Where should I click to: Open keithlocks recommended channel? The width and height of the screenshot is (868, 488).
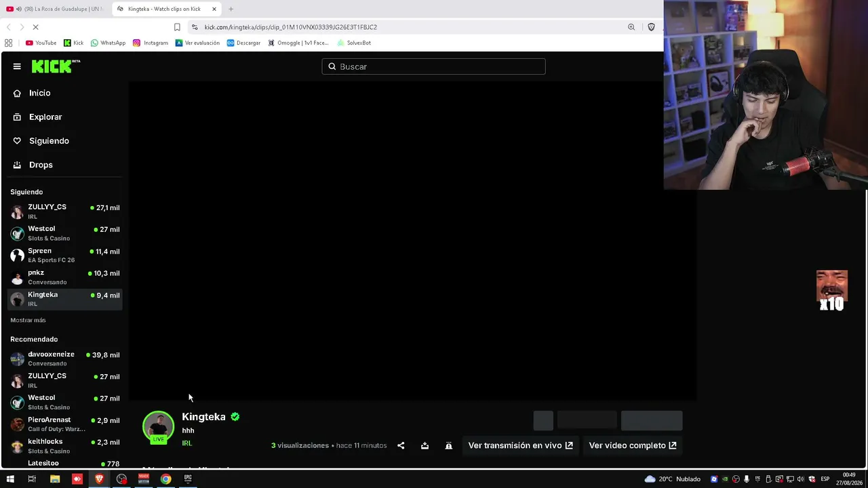[64, 446]
